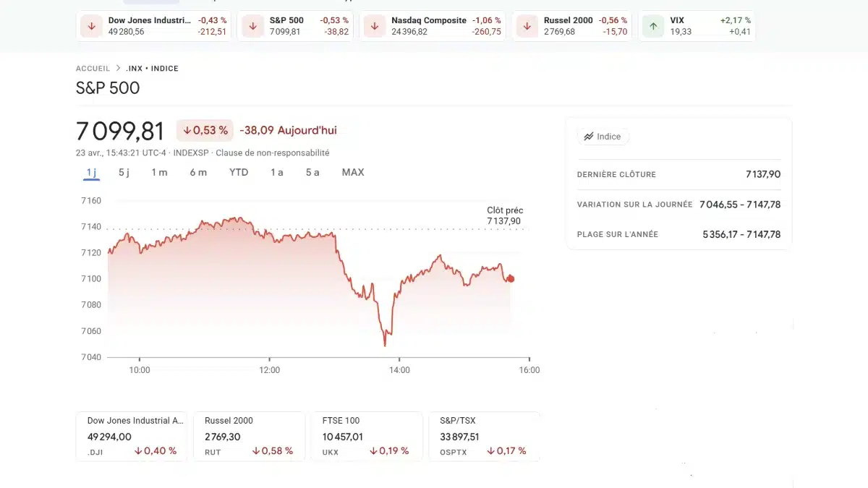Click the Indice chip button
The image size is (868, 488).
point(603,137)
